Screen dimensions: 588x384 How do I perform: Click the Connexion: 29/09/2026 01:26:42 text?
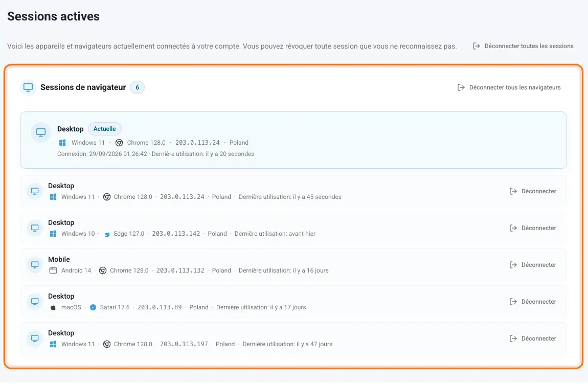click(102, 154)
